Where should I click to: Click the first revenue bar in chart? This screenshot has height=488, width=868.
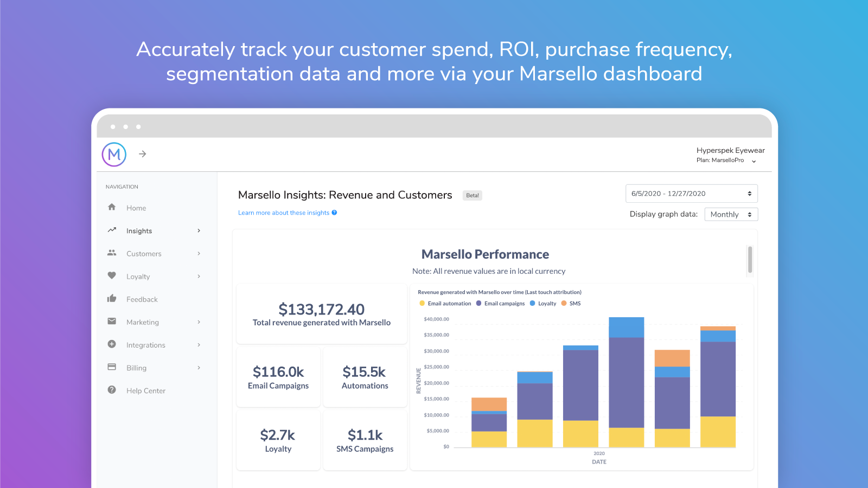(x=489, y=422)
